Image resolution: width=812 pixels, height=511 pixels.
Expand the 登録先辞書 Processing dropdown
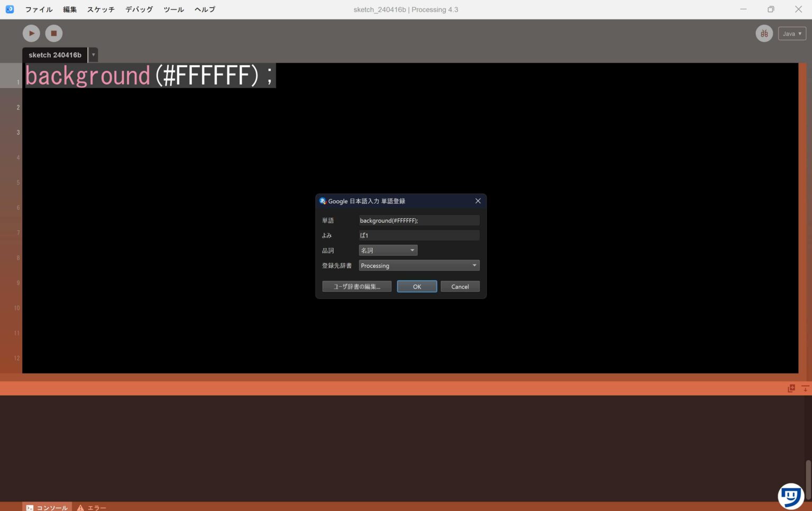click(x=419, y=266)
